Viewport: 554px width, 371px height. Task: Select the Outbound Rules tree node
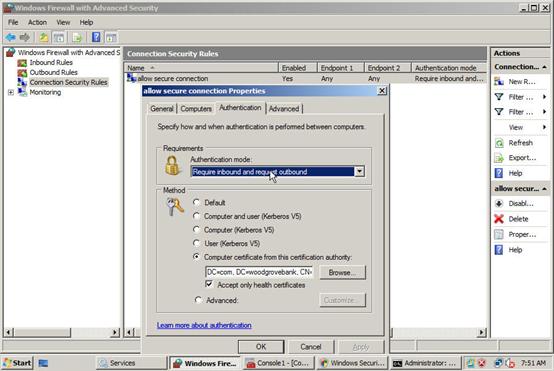(53, 72)
